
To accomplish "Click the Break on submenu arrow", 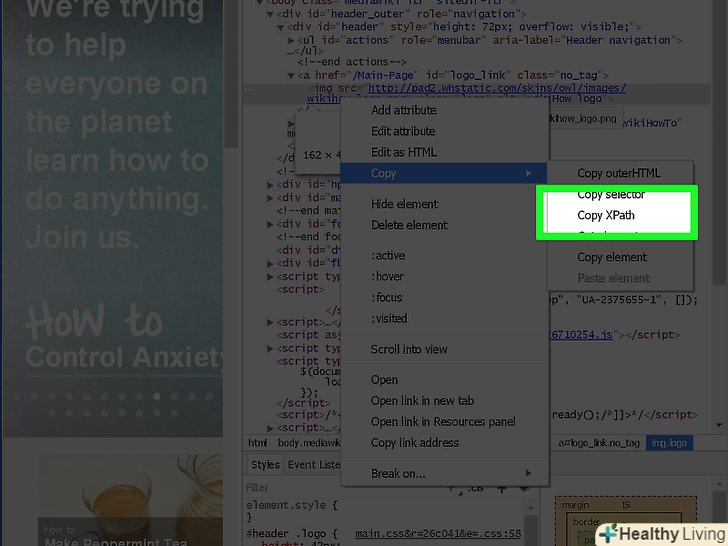I will pos(528,473).
